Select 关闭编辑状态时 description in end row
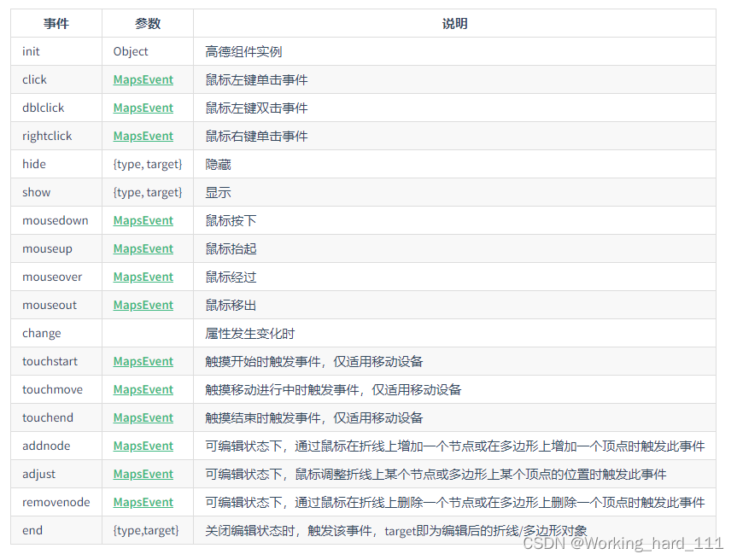The image size is (737, 560). [396, 531]
